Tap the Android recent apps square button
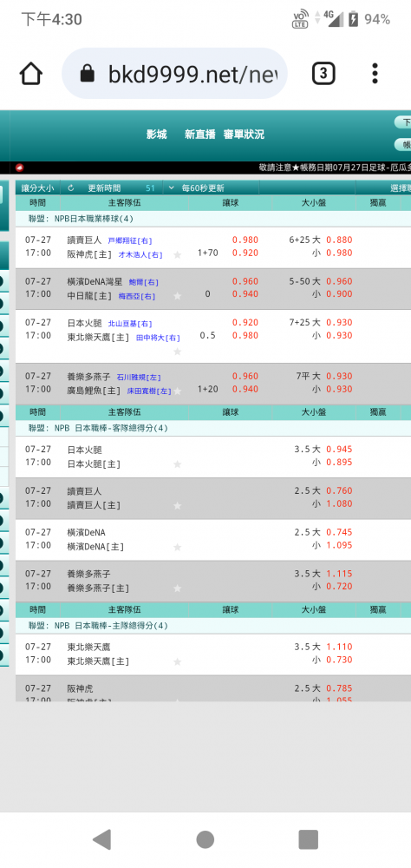 [x=308, y=839]
